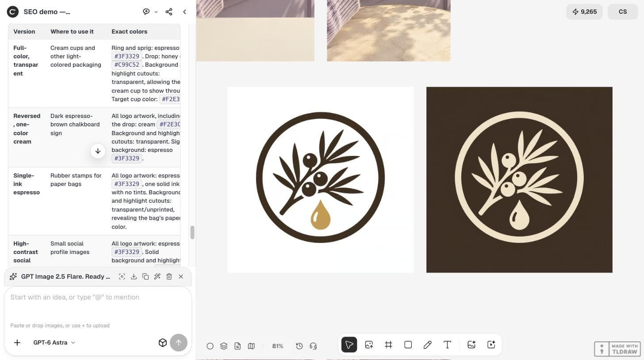Click the #3F3329 code in Single-ink row

tap(127, 184)
